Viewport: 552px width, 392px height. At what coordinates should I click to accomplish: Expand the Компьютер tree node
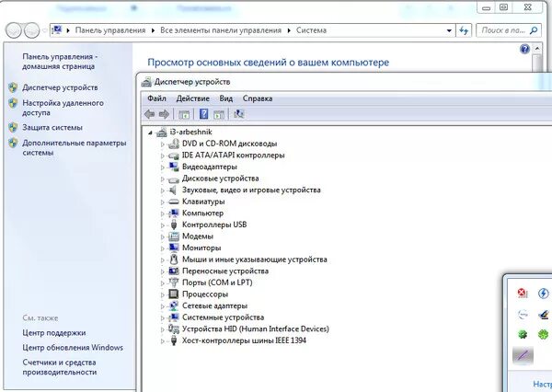pyautogui.click(x=163, y=213)
